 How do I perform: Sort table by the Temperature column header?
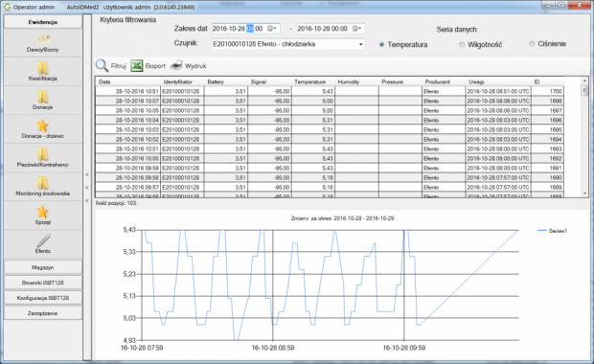(313, 81)
